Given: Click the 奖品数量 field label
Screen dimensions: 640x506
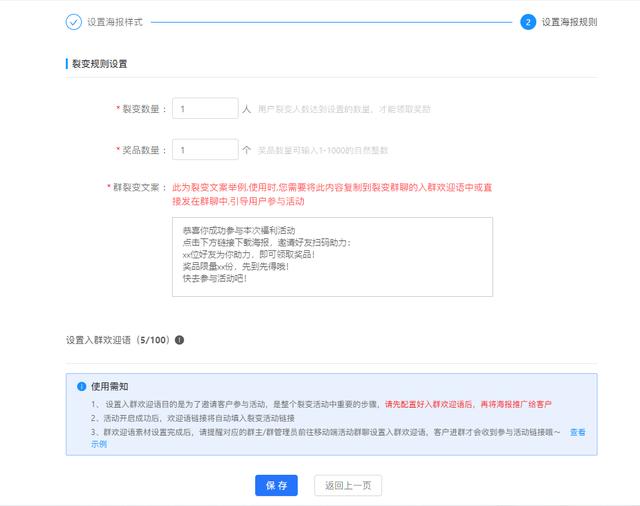Looking at the screenshot, I should (143, 150).
